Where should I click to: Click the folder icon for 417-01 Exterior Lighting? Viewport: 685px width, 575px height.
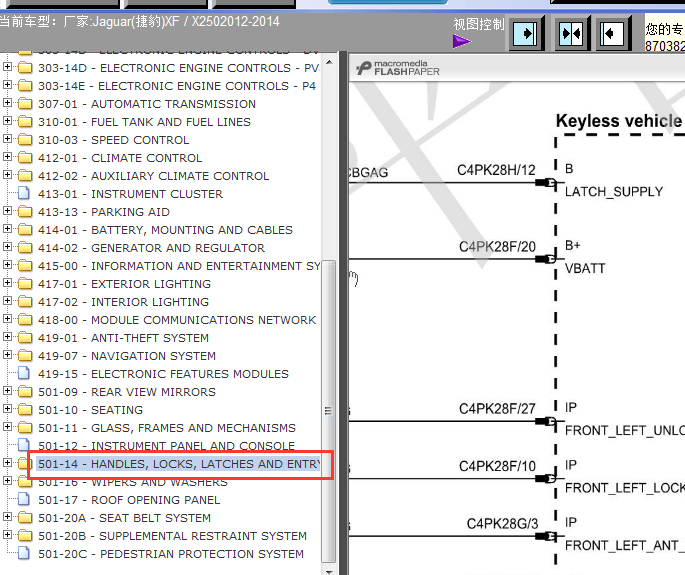coord(25,284)
